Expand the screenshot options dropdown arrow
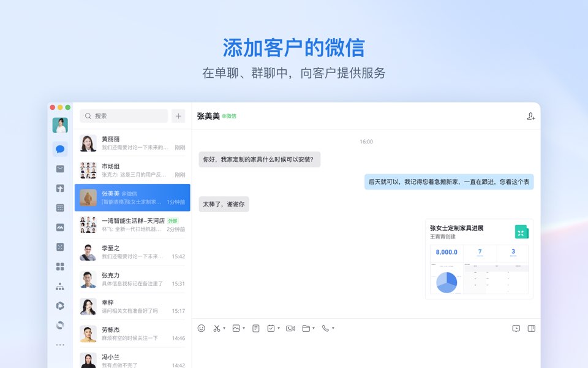 pos(224,329)
